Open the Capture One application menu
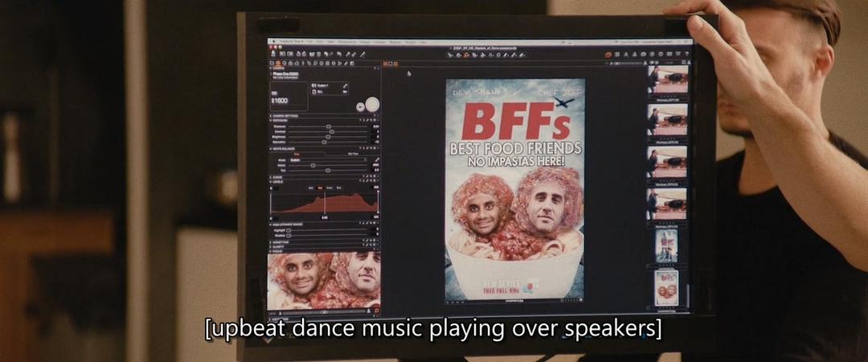This screenshot has width=868, height=362. 287,42
